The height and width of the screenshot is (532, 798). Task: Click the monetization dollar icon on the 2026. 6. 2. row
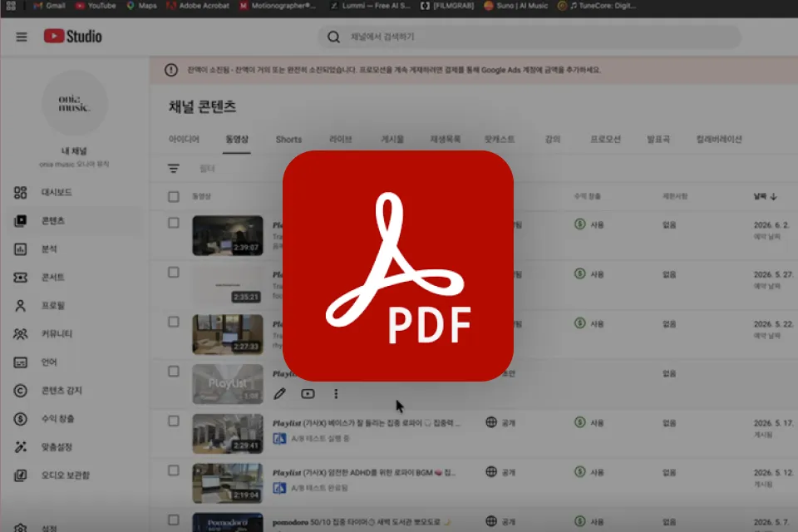tap(579, 224)
